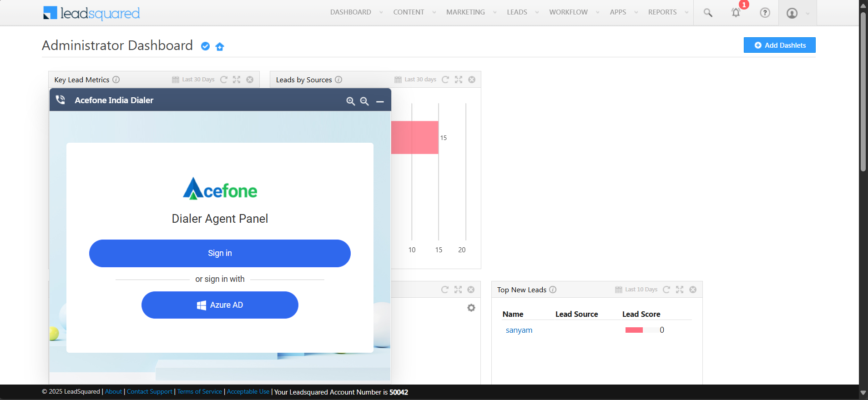Expand Key Lead Metrics dashlet to fullscreen

tap(237, 80)
